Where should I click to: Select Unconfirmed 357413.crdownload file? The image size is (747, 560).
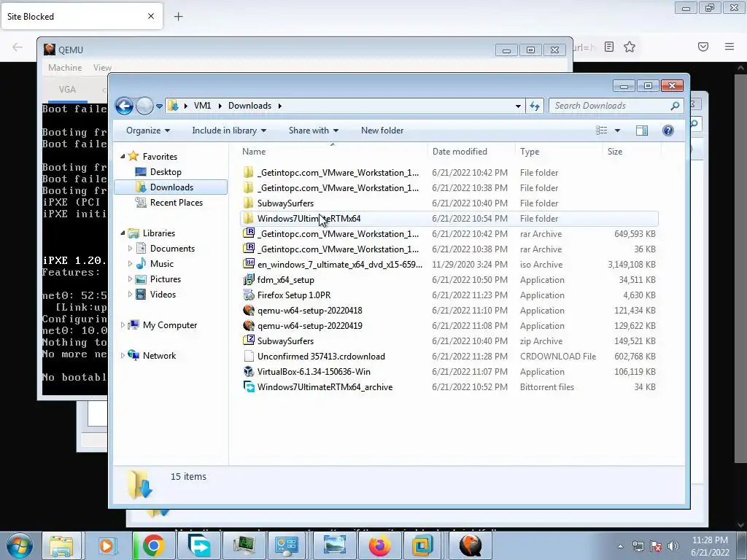coord(321,356)
